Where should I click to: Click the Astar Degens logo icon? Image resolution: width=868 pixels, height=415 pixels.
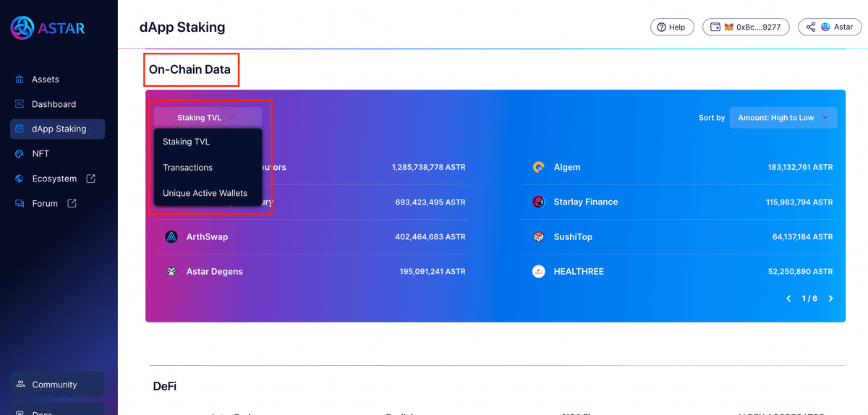171,272
